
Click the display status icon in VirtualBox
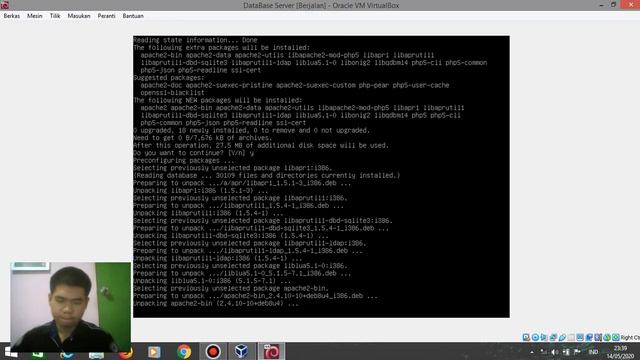click(580, 337)
